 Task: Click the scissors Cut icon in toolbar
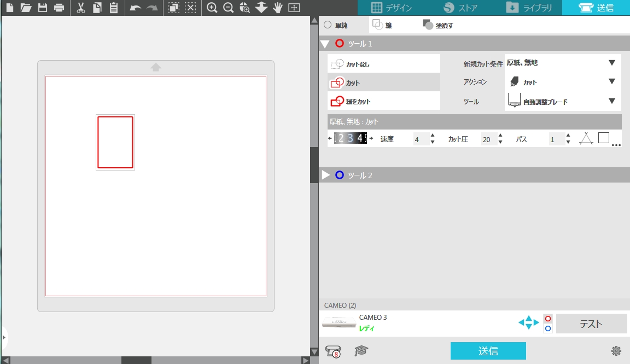[81, 8]
